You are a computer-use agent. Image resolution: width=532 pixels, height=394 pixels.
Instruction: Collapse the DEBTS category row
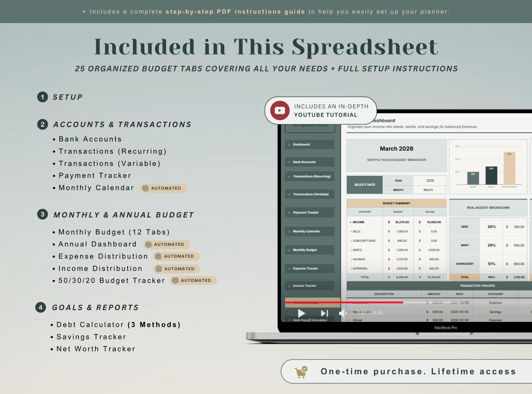[x=351, y=250]
